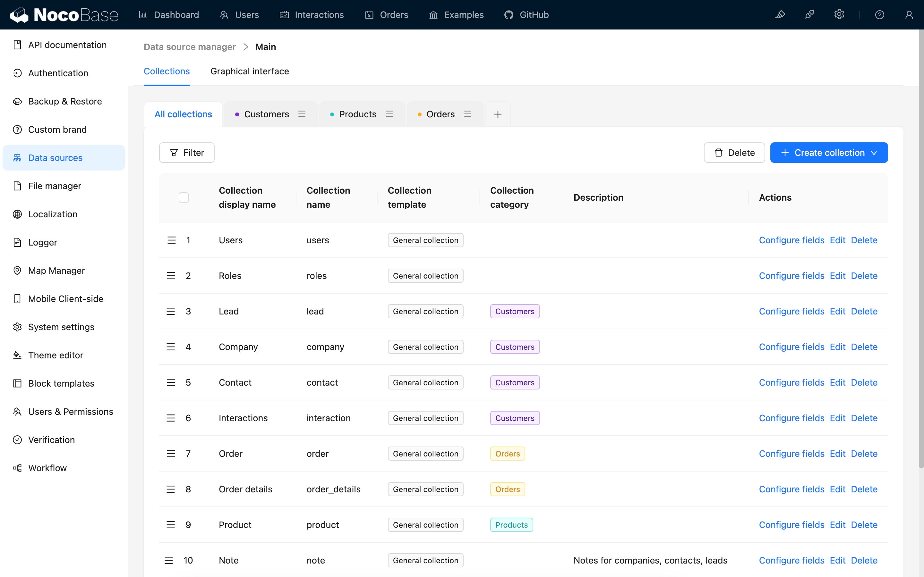The image size is (924, 577).
Task: Go to Data source manager breadcrumb
Action: 189,46
